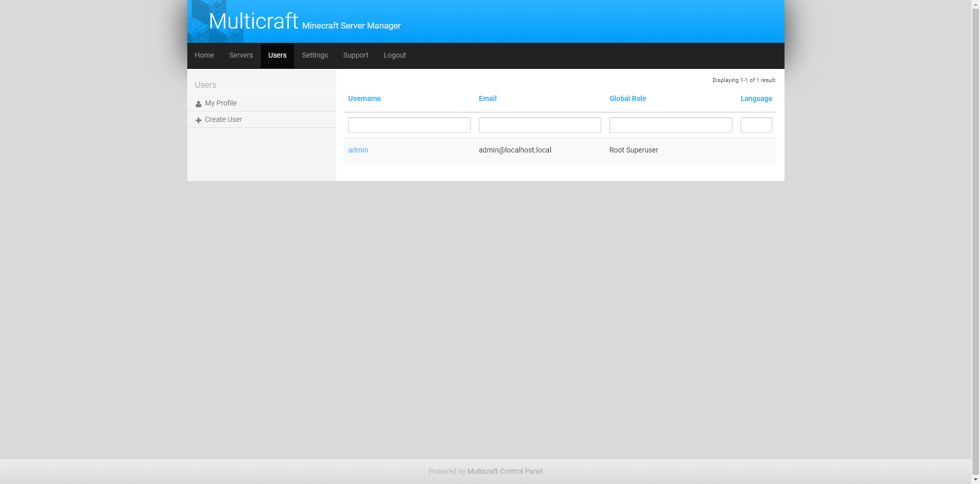Open My Profile from the sidebar
The image size is (980, 484).
click(x=220, y=104)
